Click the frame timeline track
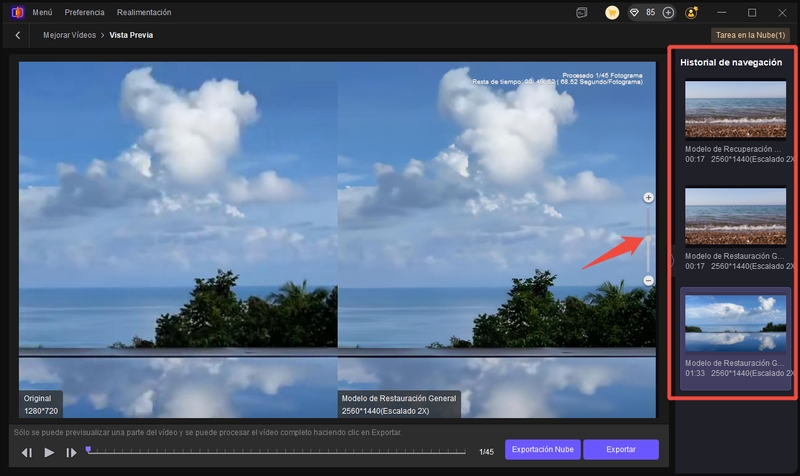Screen dimensions: 800x476 click(277, 452)
